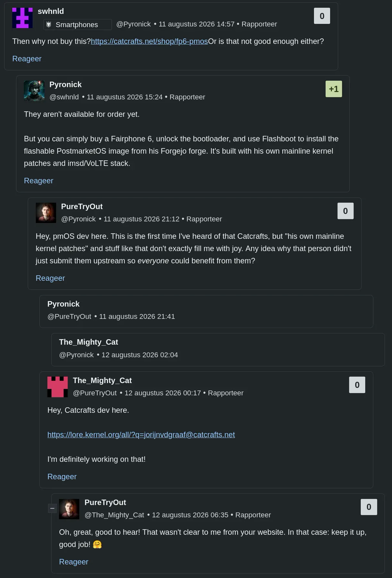Collapse PureTryOut's last reply with minus button
This screenshot has width=392, height=578.
[52, 508]
